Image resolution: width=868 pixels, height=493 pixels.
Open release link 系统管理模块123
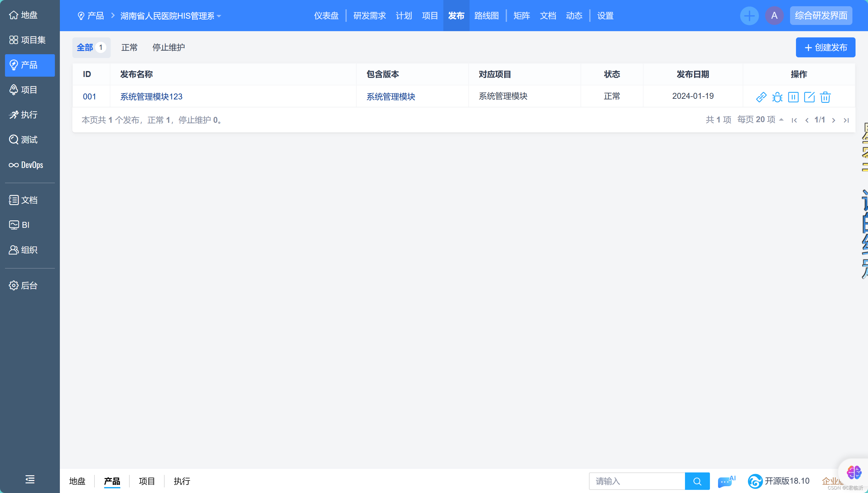tap(151, 97)
